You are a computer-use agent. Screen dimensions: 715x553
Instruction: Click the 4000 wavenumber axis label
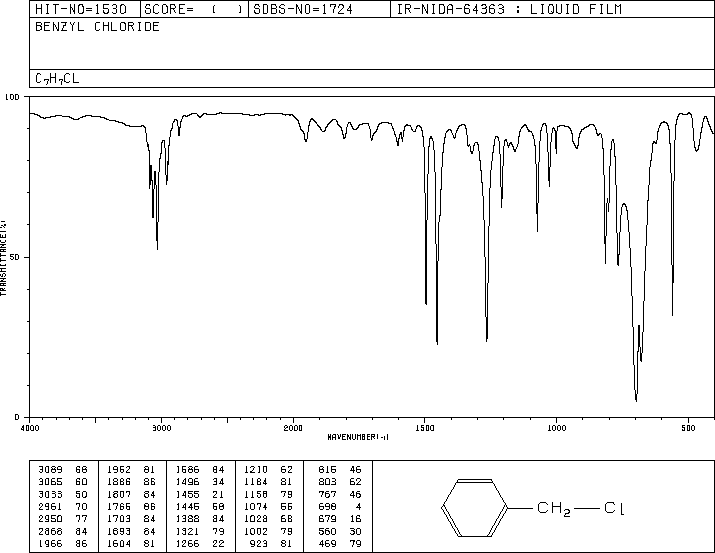coord(30,428)
